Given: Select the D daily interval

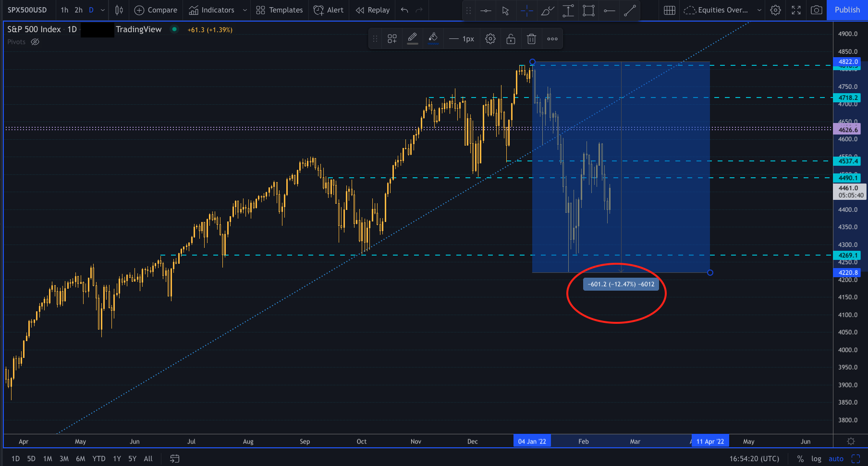Looking at the screenshot, I should (x=91, y=10).
